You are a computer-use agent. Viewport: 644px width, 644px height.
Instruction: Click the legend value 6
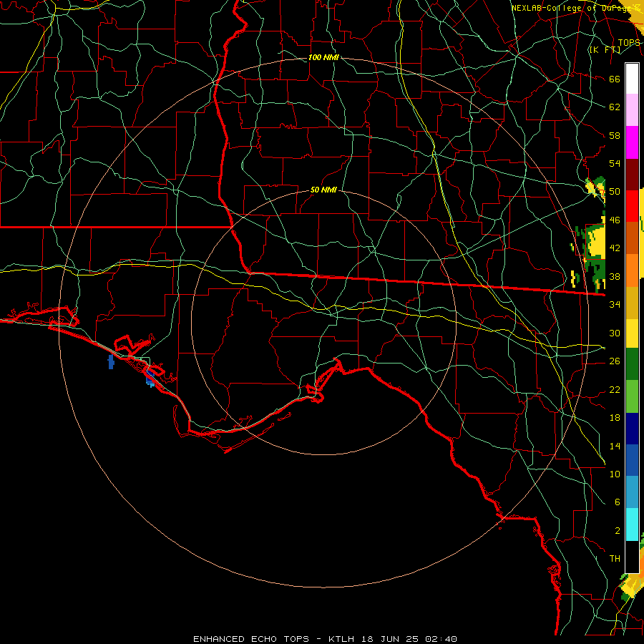pyautogui.click(x=617, y=502)
